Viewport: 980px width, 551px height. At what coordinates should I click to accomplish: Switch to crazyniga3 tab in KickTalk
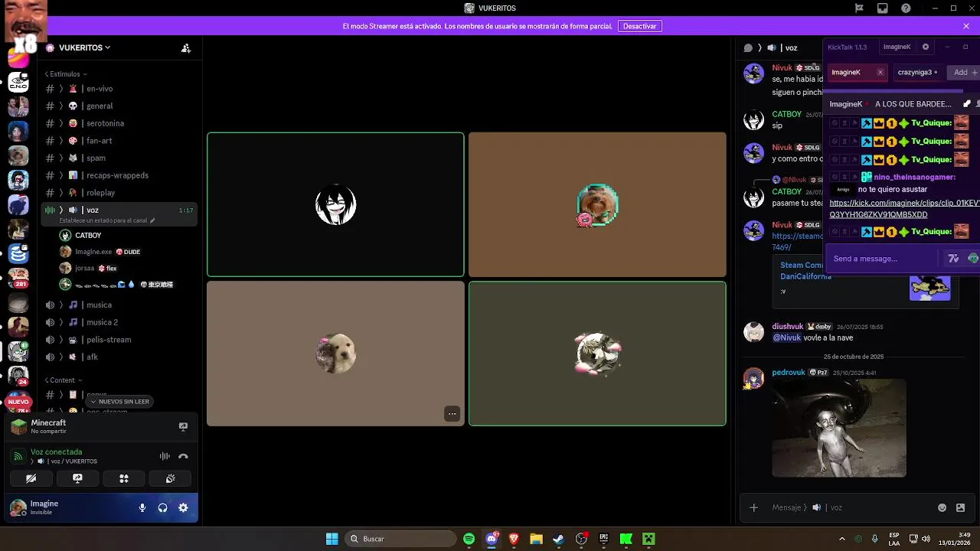[917, 72]
